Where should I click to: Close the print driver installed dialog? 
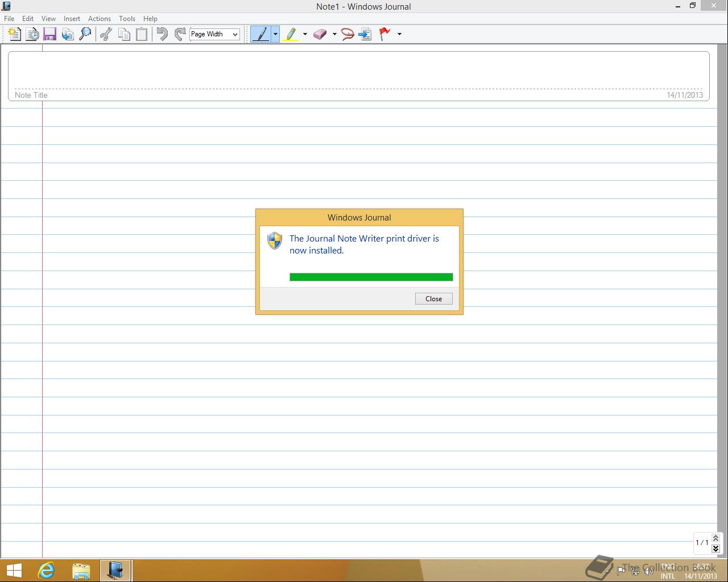point(434,298)
